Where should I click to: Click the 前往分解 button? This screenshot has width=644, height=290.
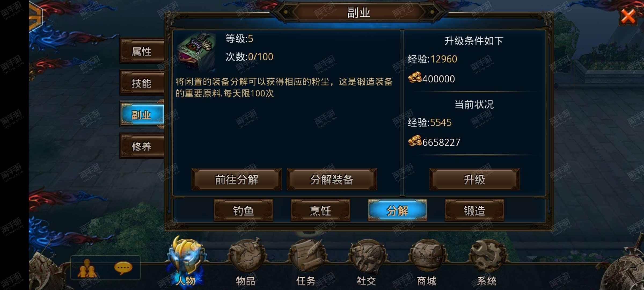tap(237, 179)
